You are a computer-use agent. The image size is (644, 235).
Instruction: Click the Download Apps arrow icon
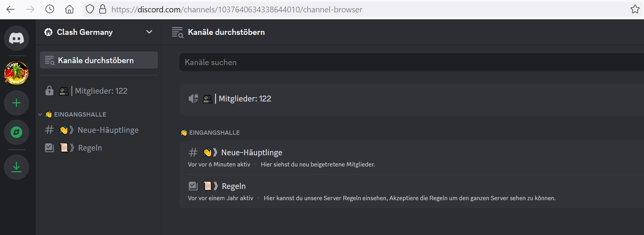[x=16, y=167]
